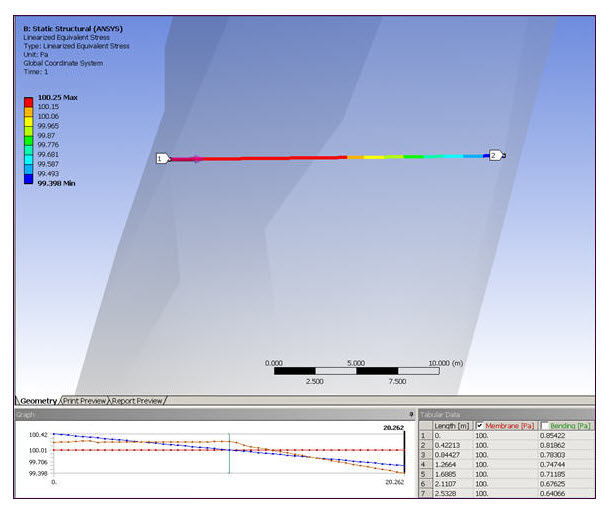The height and width of the screenshot is (511, 611).
Task: Click the scale ruler in the viewport
Action: coord(356,371)
